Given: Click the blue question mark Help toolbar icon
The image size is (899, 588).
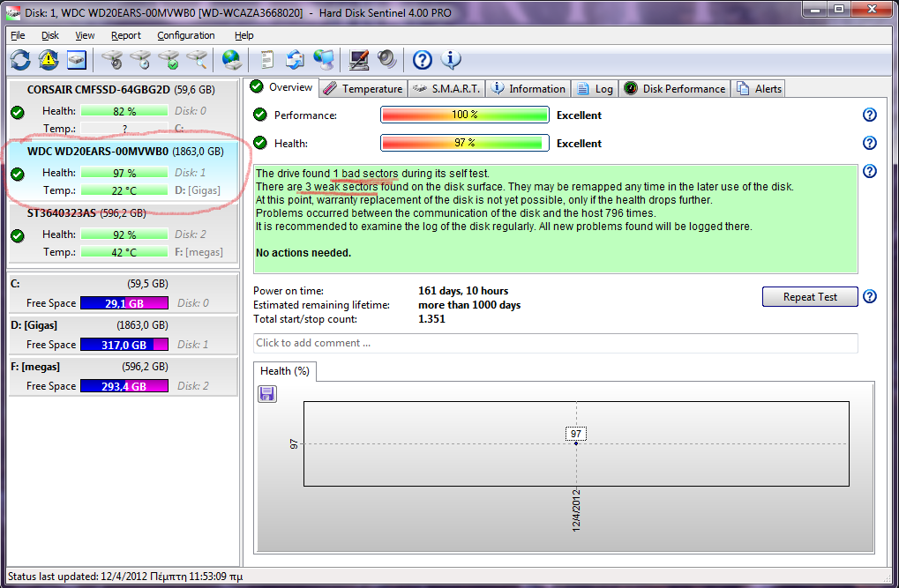Looking at the screenshot, I should pyautogui.click(x=423, y=60).
